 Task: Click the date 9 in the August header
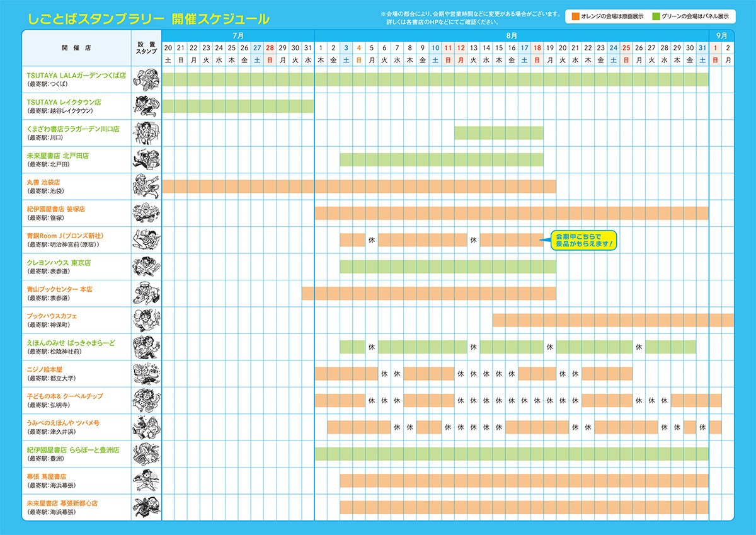click(x=423, y=48)
